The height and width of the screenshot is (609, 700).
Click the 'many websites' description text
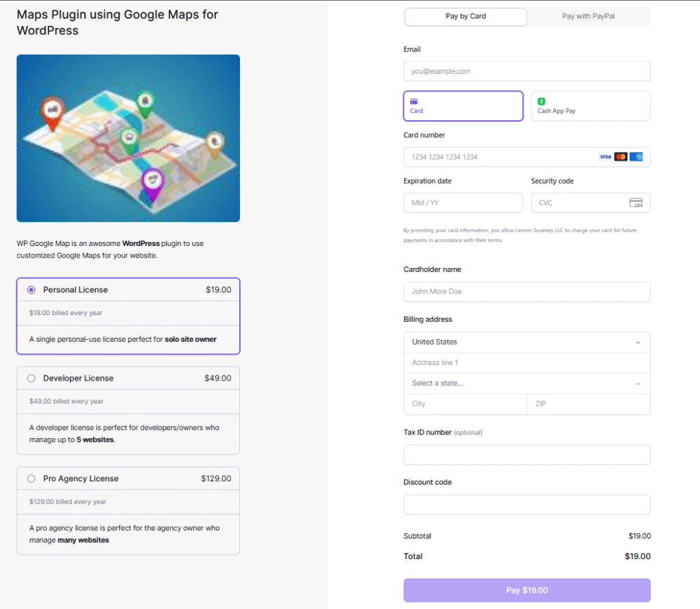click(83, 540)
